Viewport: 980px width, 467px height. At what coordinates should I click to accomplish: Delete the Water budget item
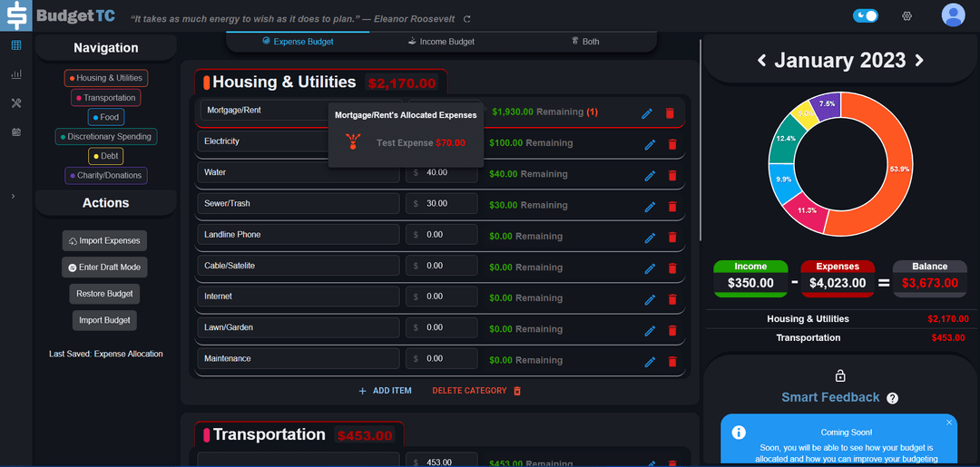click(672, 175)
